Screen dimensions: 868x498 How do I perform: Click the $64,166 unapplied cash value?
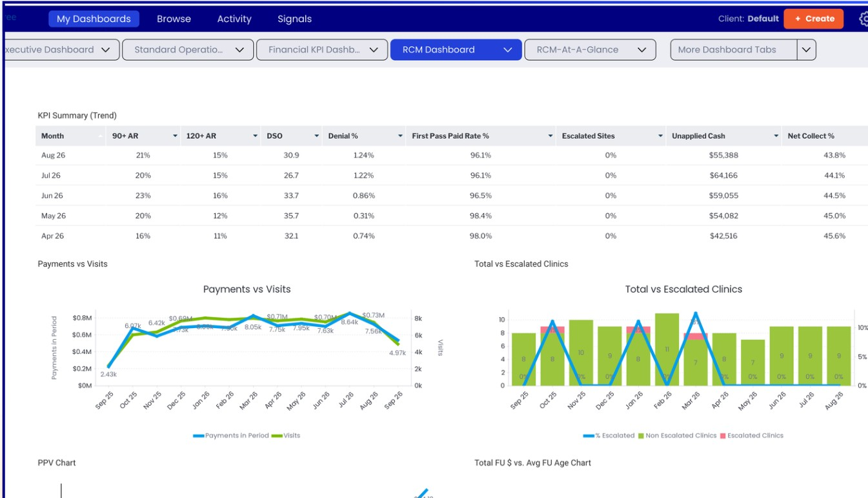pyautogui.click(x=723, y=176)
